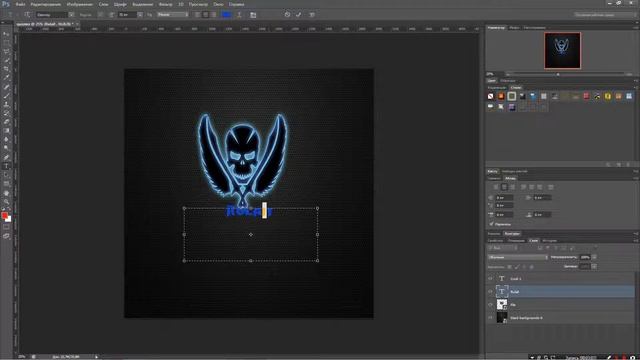The height and width of the screenshot is (360, 640).
Task: Open the layer blend mode dropdown
Action: click(518, 257)
